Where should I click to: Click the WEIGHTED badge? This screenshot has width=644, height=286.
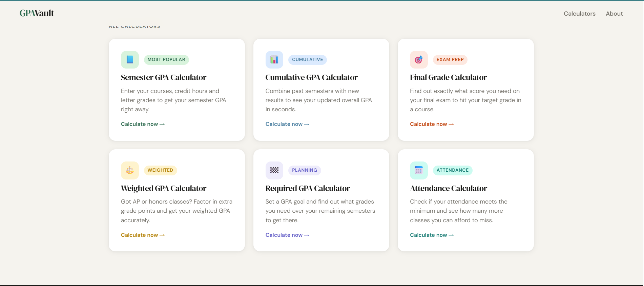tap(160, 170)
